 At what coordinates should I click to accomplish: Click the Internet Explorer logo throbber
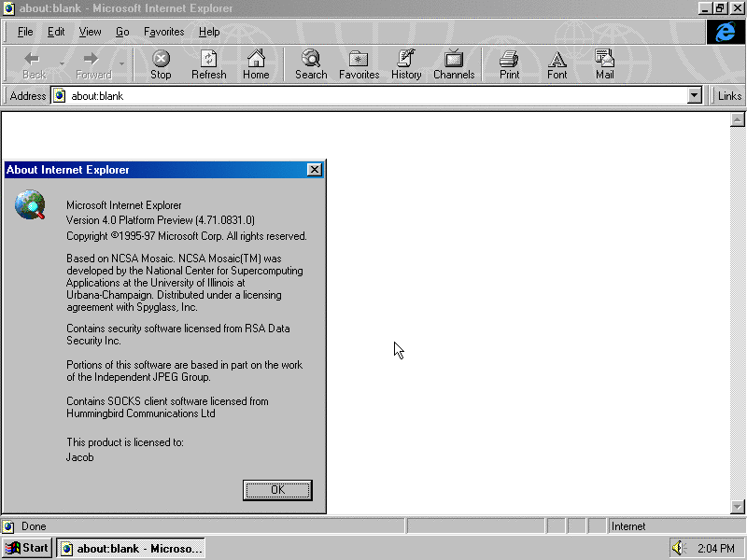pyautogui.click(x=725, y=32)
